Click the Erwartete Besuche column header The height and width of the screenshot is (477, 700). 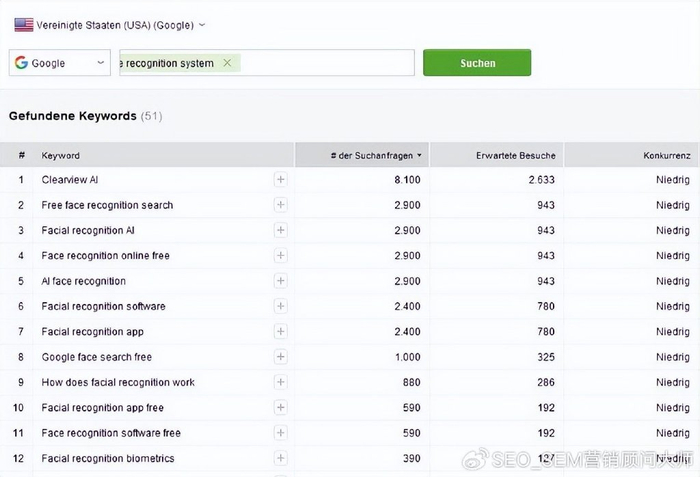[514, 155]
